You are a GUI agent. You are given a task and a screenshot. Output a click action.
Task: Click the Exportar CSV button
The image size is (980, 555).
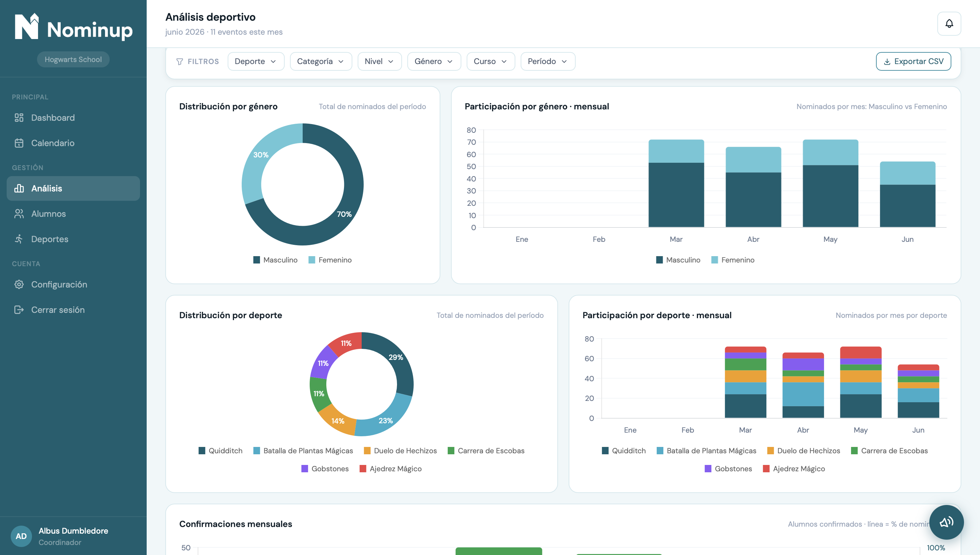point(913,61)
